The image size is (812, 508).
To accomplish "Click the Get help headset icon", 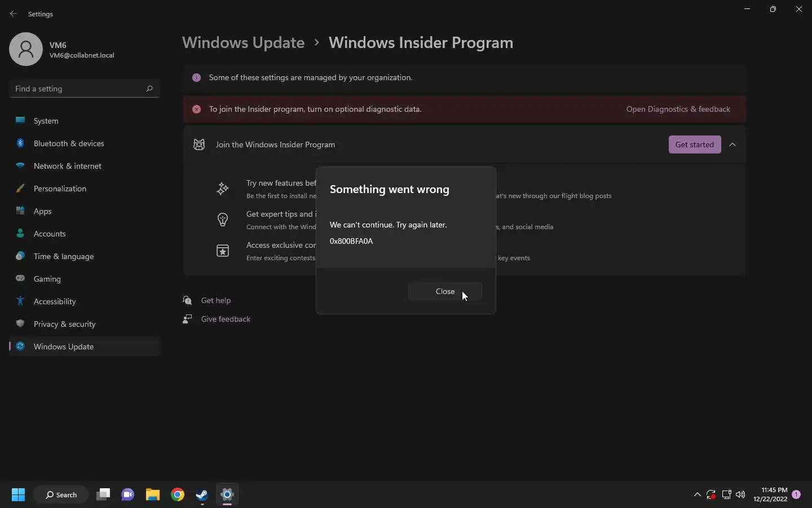I will click(x=188, y=300).
